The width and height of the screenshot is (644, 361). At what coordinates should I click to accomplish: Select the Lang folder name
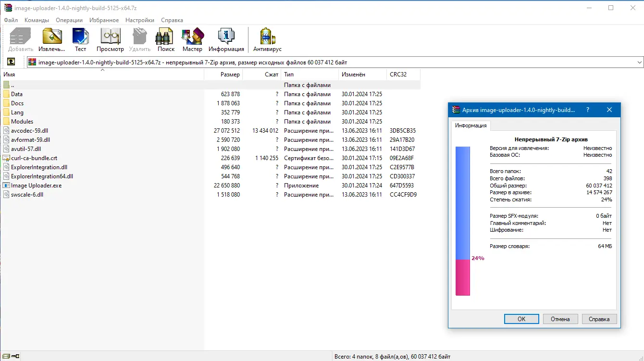[x=17, y=112]
